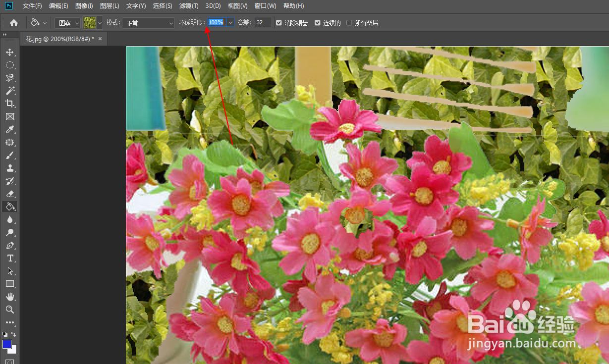Click the swap foreground/background colors arrow

[x=13, y=334]
